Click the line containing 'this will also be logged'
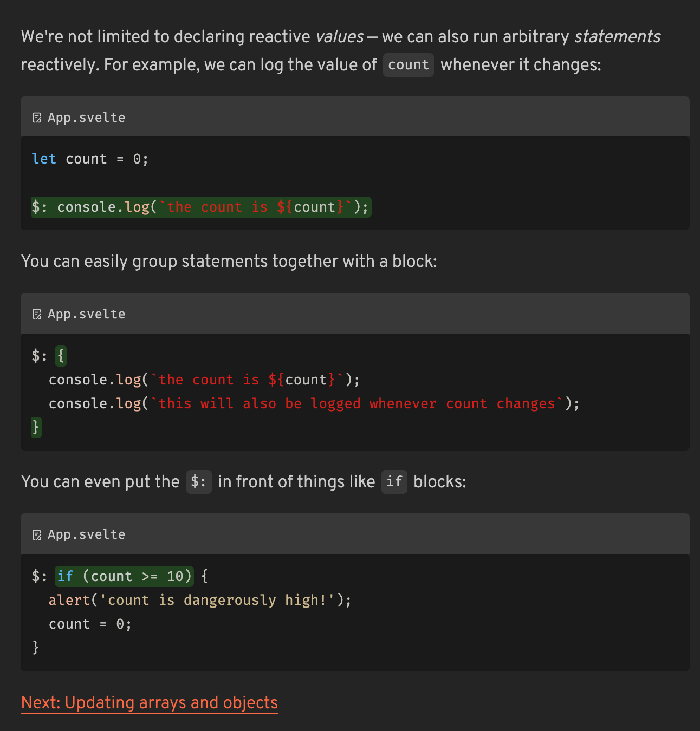The height and width of the screenshot is (731, 700). click(314, 403)
